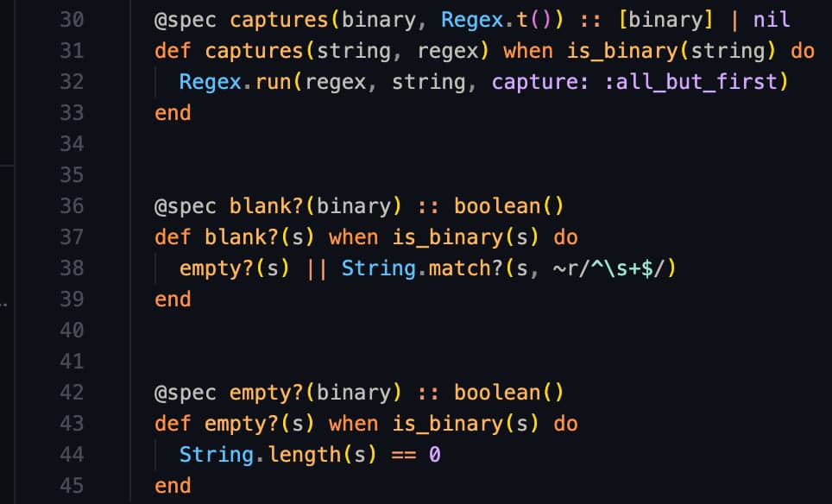
Task: Click "do" keyword on line 43
Action: tap(565, 424)
